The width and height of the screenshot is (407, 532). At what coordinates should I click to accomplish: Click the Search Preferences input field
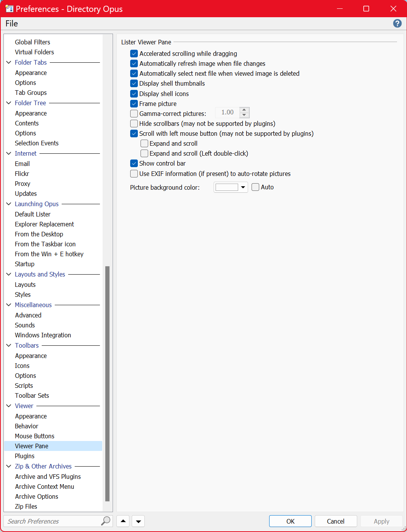(52, 521)
